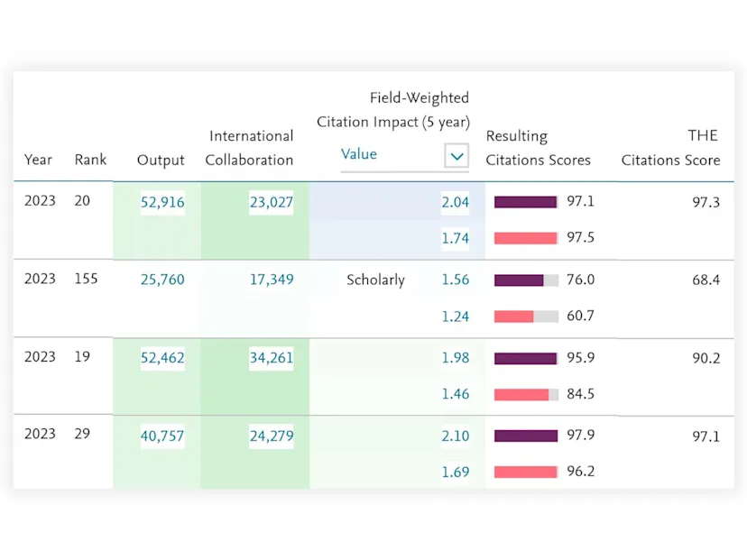The width and height of the screenshot is (747, 560).
Task: Click the Resulting Citations Scores header
Action: 539,148
